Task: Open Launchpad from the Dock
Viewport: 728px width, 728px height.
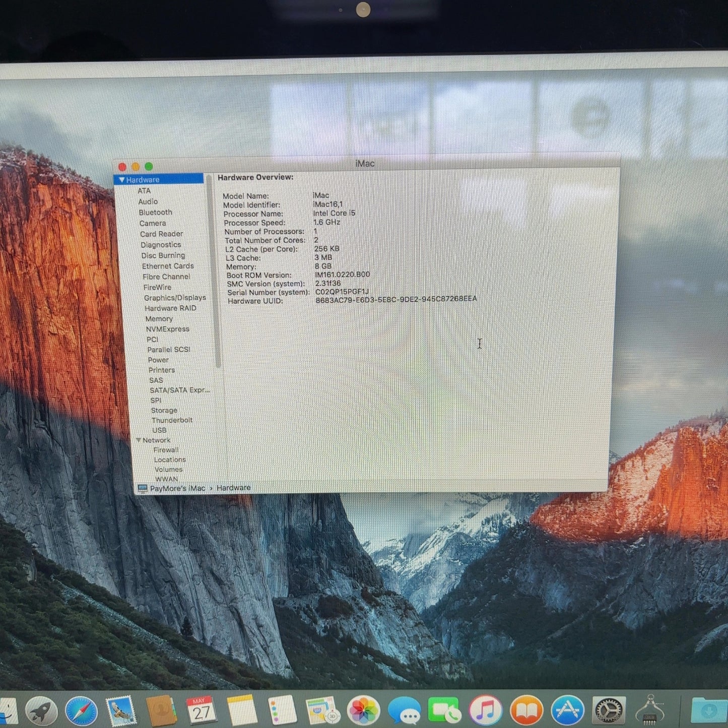Action: click(42, 711)
